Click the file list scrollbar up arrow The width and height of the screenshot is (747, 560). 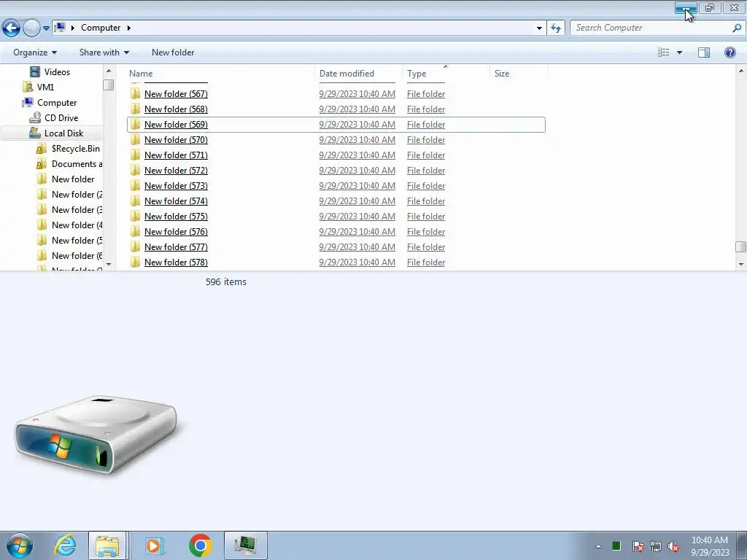741,71
